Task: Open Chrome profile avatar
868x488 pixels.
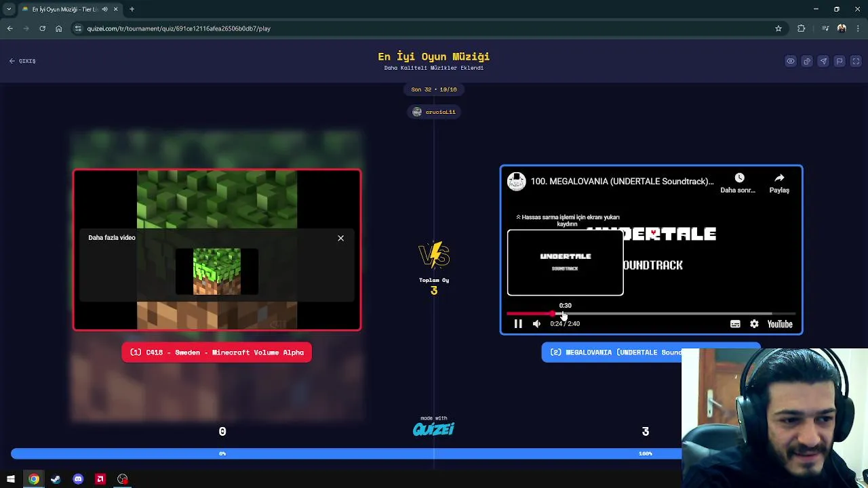Action: (x=842, y=28)
